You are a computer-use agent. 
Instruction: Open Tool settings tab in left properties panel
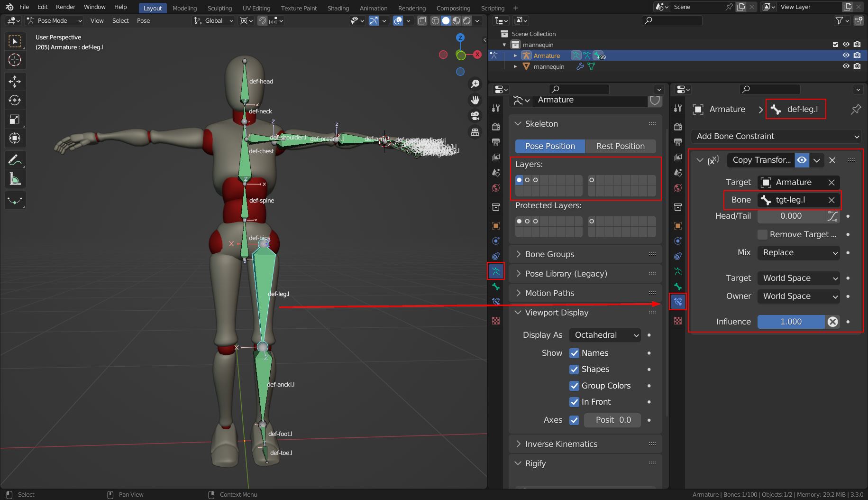pyautogui.click(x=496, y=108)
